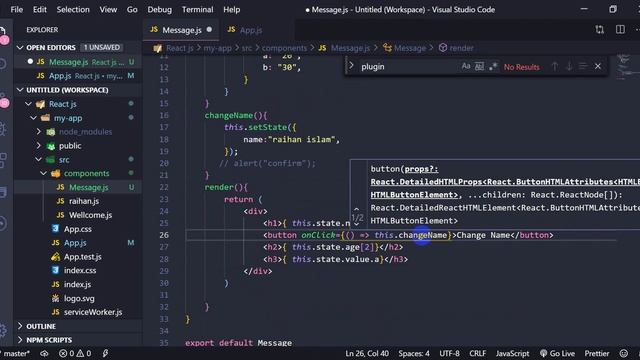Open logo.svg in the file tree
The image size is (640, 360).
click(x=79, y=298)
